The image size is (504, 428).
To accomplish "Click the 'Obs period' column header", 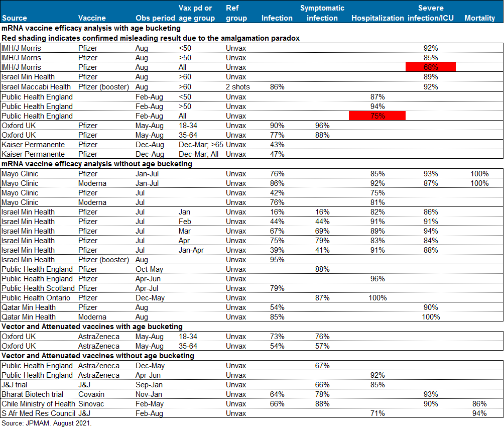I will click(155, 18).
